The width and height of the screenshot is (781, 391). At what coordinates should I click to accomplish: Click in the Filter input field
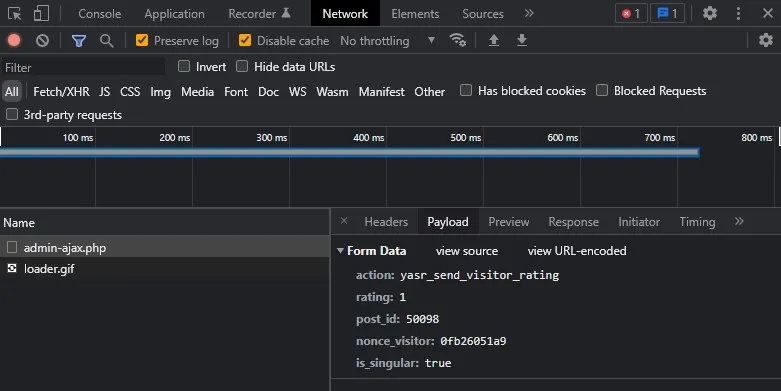[83, 67]
